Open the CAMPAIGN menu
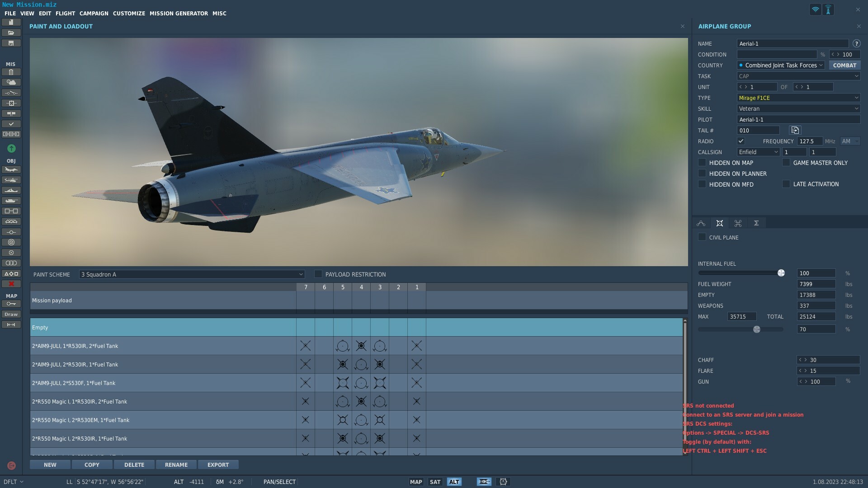 [94, 14]
